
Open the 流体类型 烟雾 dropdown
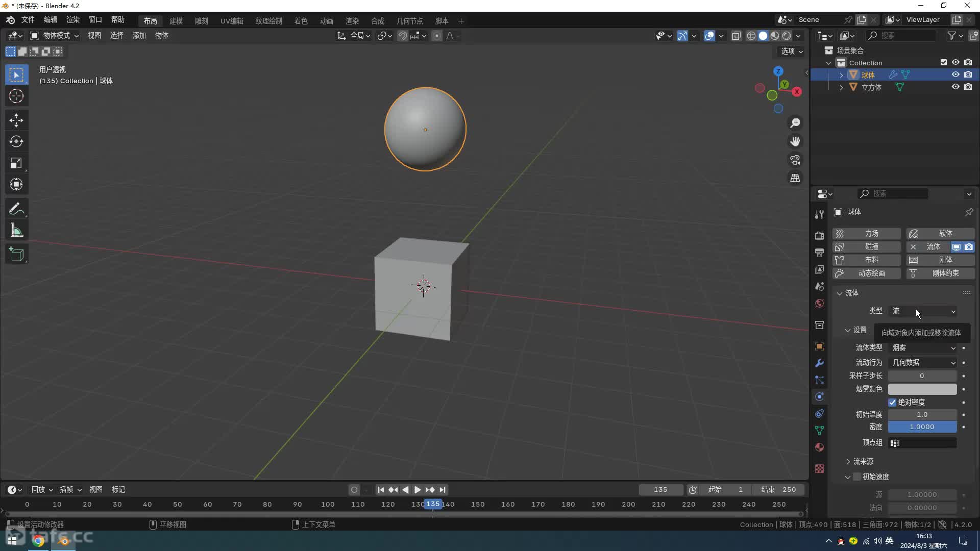[923, 348]
